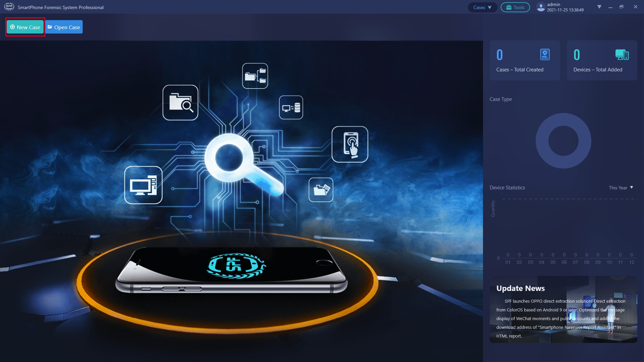This screenshot has height=362, width=644.
Task: Click the Cases Total Created icon
Action: coord(545,55)
